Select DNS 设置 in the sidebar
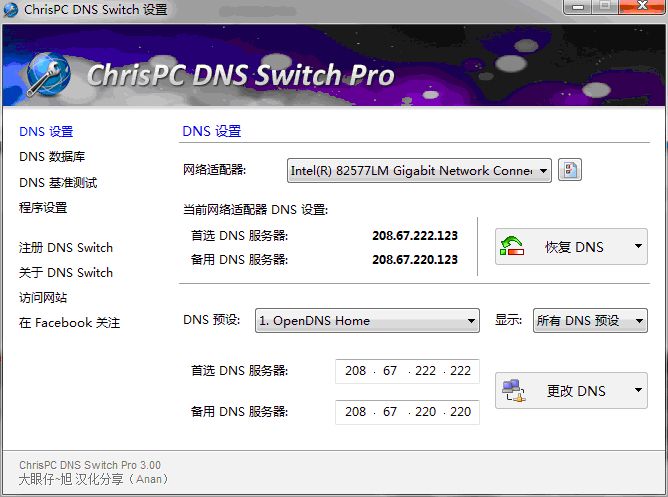Screen dimensions: 668x497 (46, 132)
